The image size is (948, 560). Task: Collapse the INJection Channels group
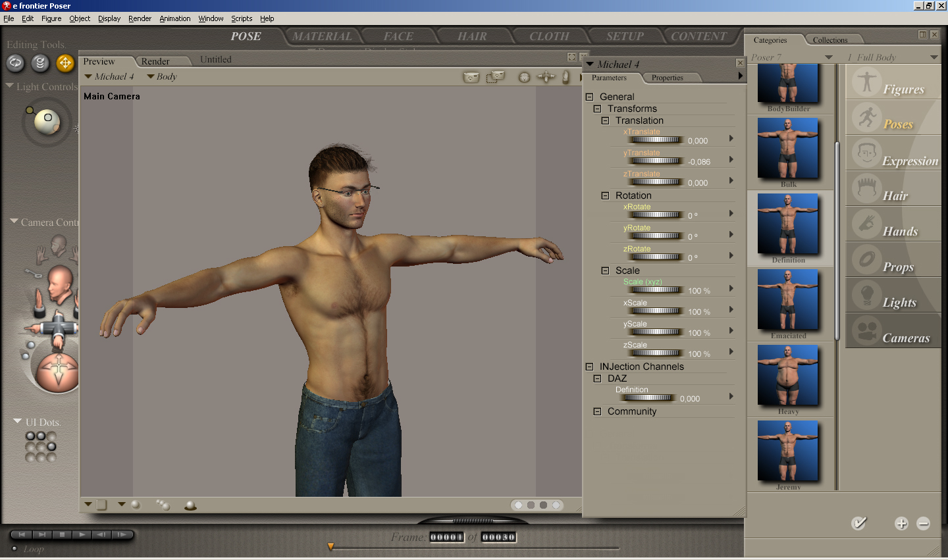click(x=589, y=367)
